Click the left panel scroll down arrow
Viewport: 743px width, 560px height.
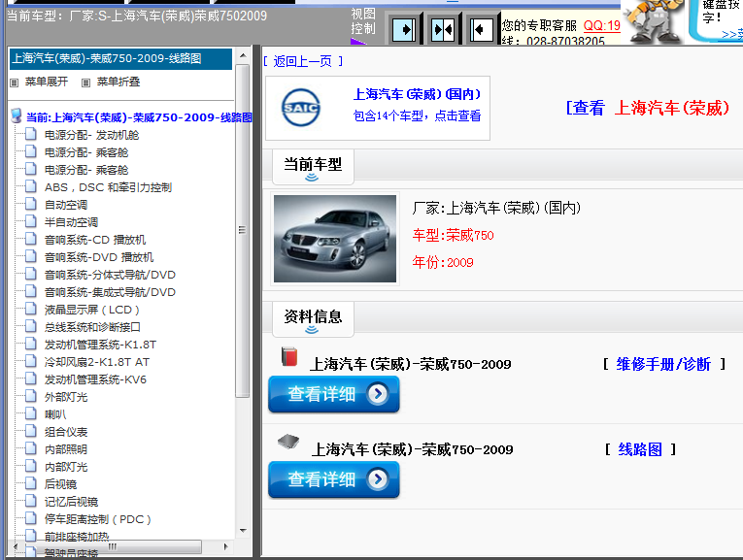pyautogui.click(x=243, y=531)
